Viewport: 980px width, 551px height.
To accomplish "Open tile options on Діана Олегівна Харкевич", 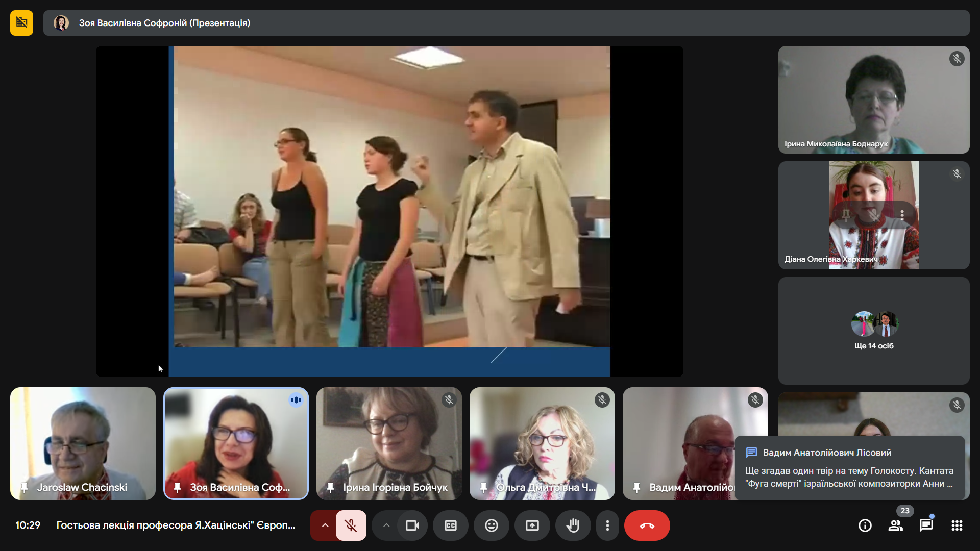I will (902, 215).
